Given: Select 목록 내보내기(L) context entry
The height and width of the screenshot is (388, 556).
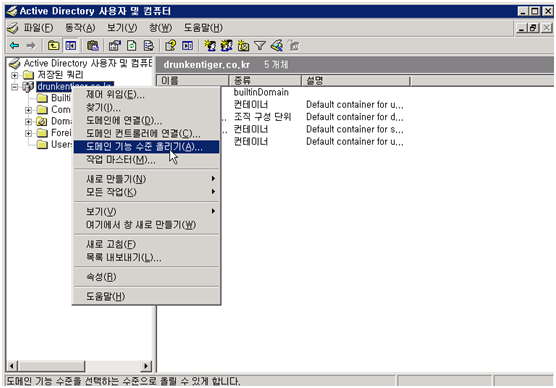Looking at the screenshot, I should 146,257.
